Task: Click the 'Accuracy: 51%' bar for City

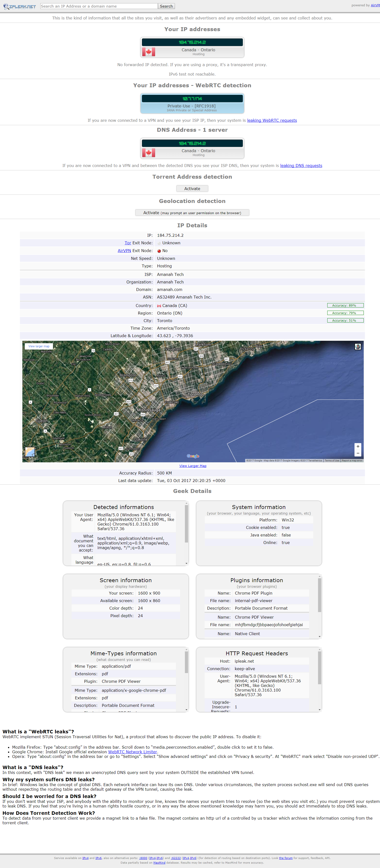Action: (x=345, y=320)
